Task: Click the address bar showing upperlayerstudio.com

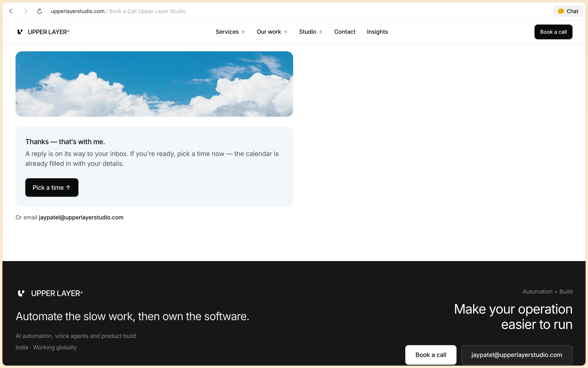Action: [x=78, y=11]
